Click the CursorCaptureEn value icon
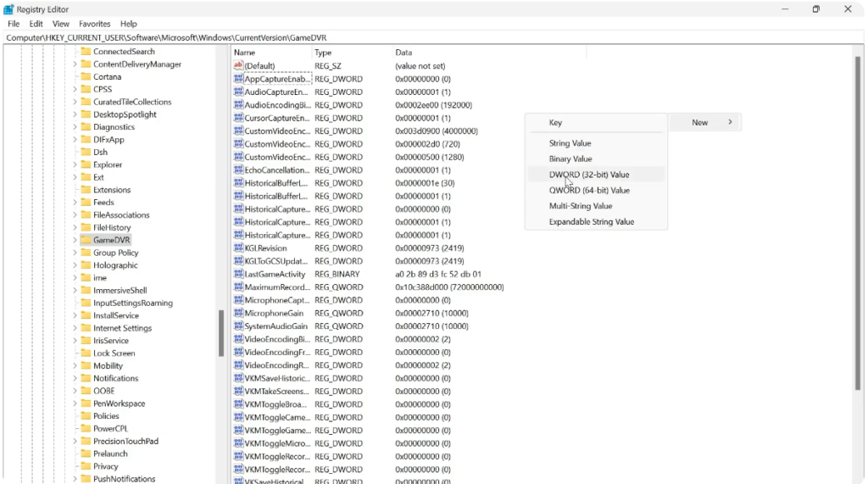The height and width of the screenshot is (484, 868). 238,118
